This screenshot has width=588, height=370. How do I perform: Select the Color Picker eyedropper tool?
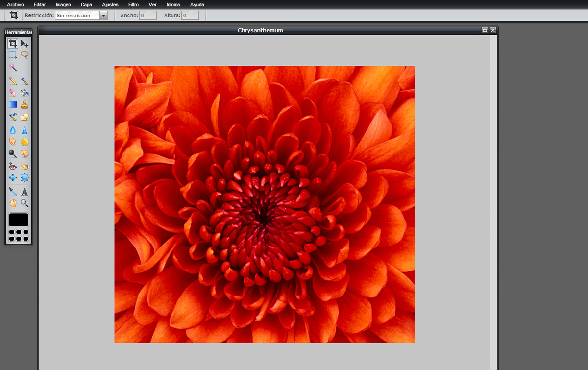tap(13, 192)
